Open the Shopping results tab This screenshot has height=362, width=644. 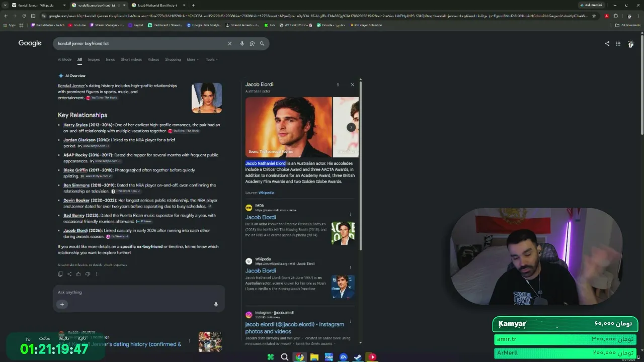(x=173, y=60)
